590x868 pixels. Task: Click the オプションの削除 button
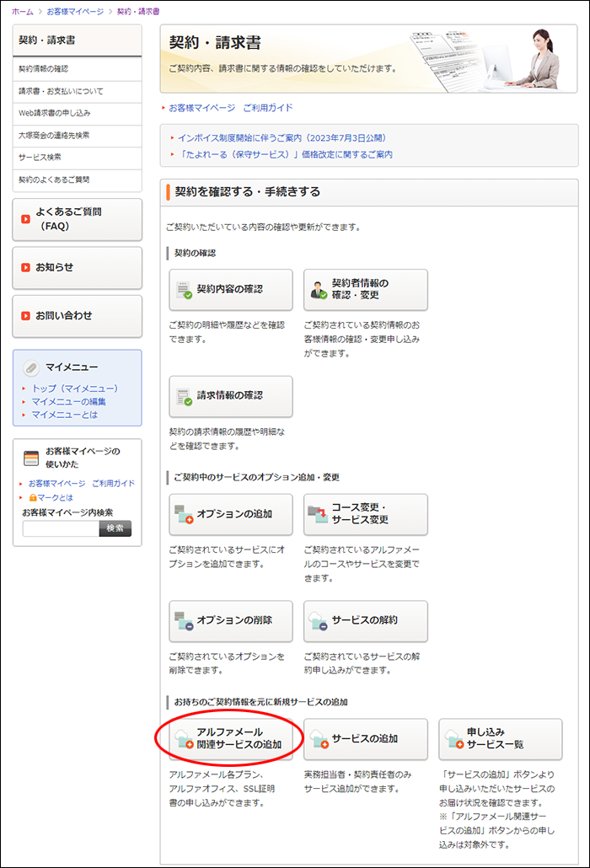click(x=231, y=621)
